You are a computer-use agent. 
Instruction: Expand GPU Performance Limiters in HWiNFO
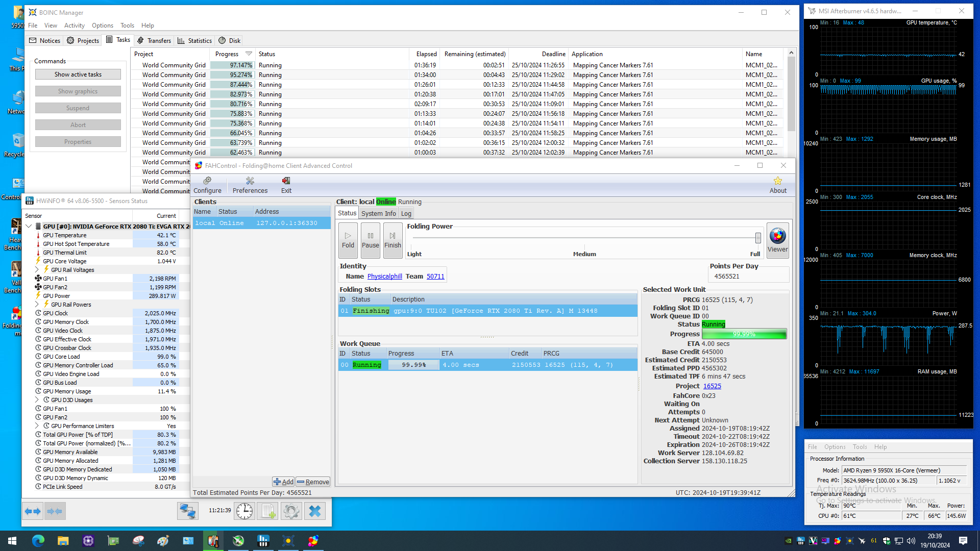coord(37,425)
